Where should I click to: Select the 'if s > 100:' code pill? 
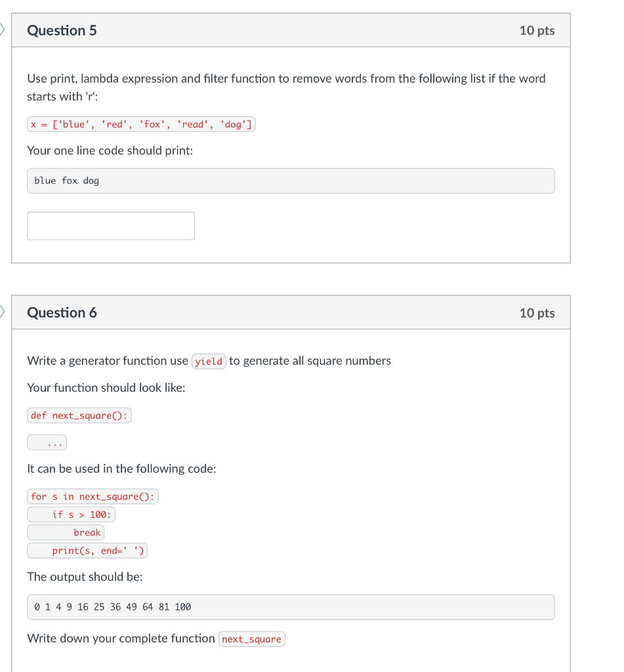[71, 514]
